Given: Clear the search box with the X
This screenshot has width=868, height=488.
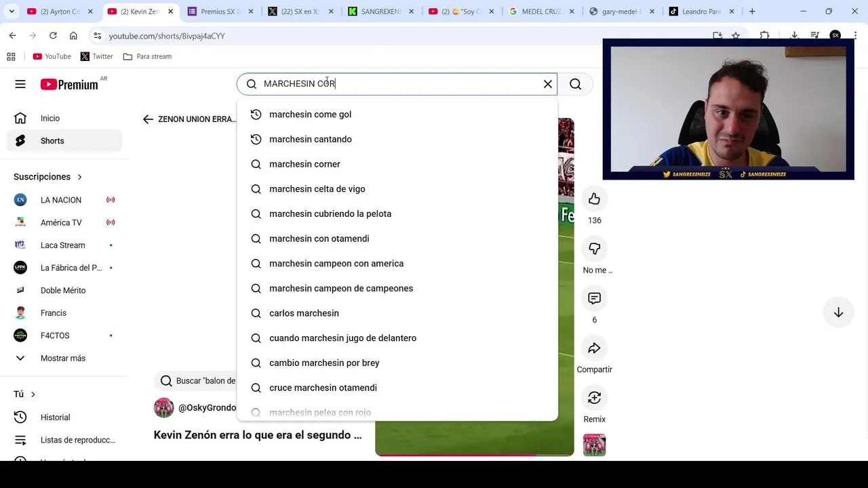Looking at the screenshot, I should pos(548,84).
